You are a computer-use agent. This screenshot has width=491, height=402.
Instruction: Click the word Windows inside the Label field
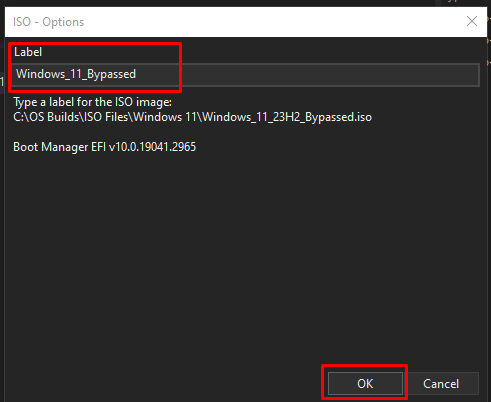[40, 74]
